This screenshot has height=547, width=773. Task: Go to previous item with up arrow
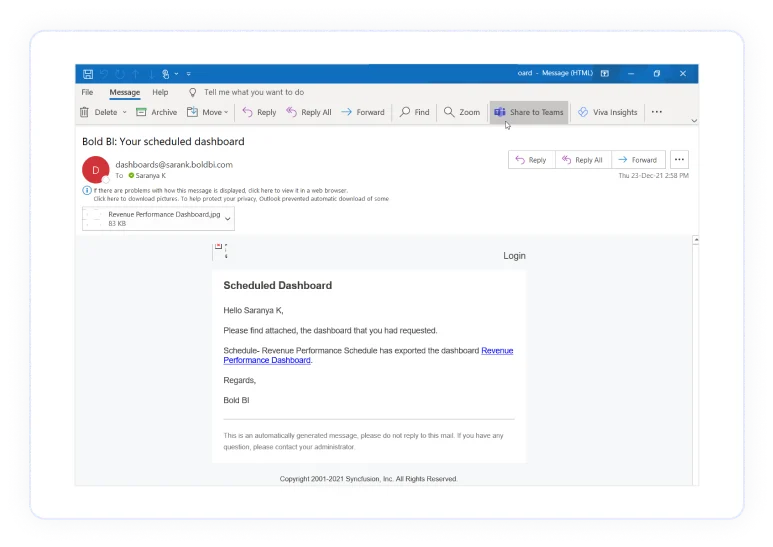click(x=136, y=74)
